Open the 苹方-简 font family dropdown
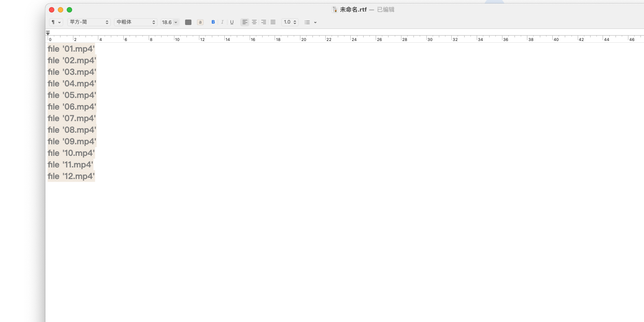This screenshot has width=644, height=322. pyautogui.click(x=89, y=22)
